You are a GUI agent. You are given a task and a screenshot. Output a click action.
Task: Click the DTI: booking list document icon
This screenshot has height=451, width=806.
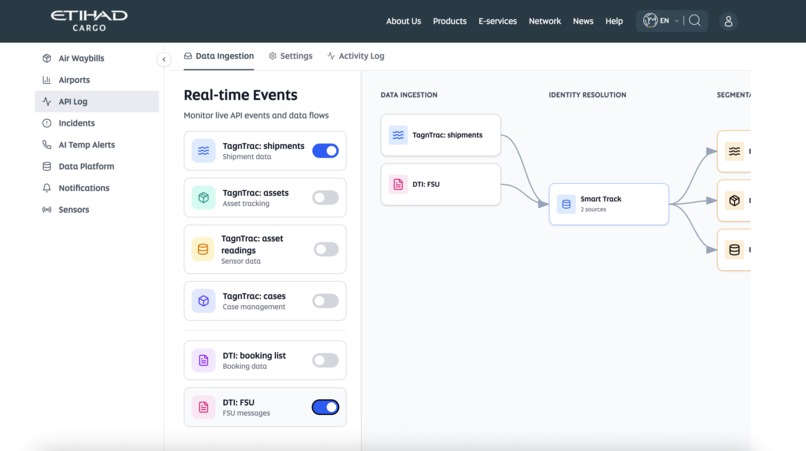click(204, 360)
